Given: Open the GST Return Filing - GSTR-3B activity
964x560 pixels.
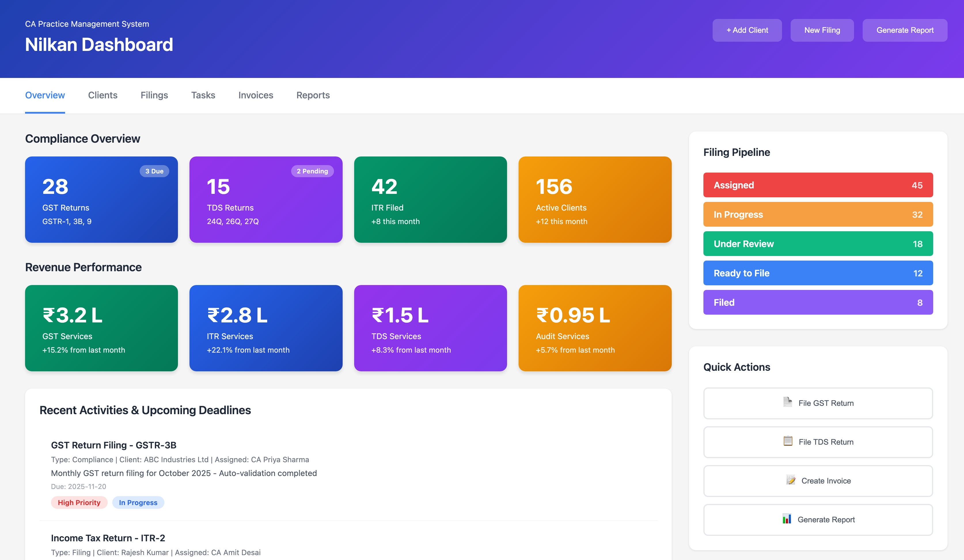Looking at the screenshot, I should point(114,445).
